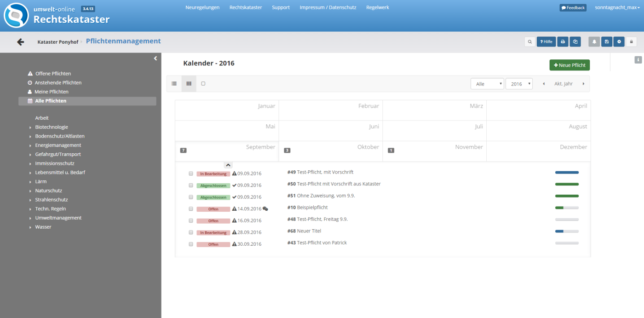Open settings via the gear icon

[x=619, y=42]
